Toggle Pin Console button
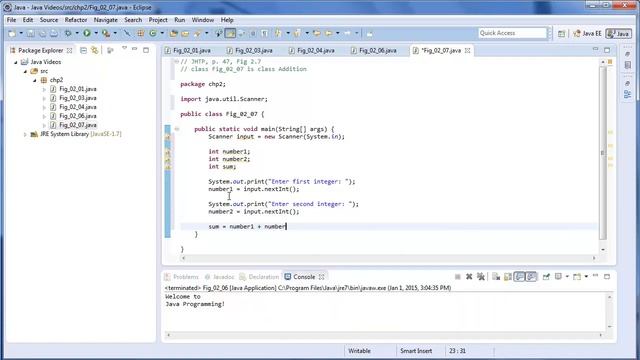 [546, 277]
